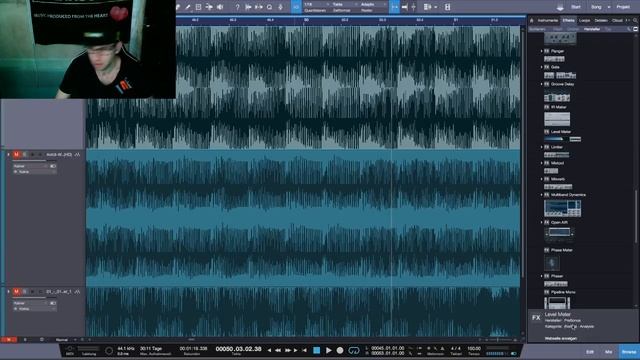The width and height of the screenshot is (640, 360).
Task: Switch to the Loops browser tab
Action: [584, 20]
